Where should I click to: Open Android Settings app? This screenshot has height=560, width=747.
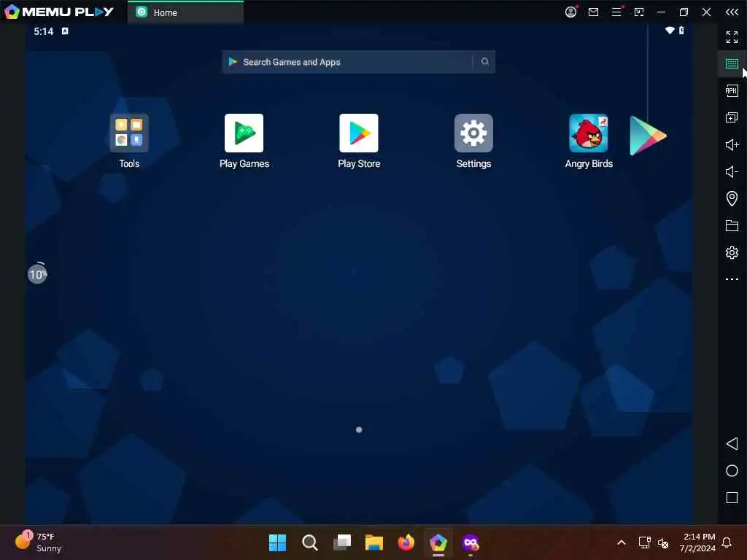click(473, 133)
